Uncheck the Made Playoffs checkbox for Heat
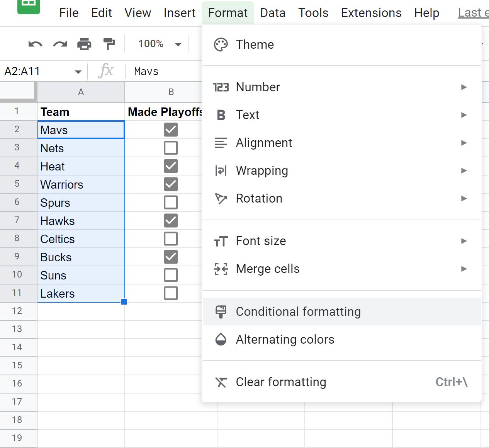This screenshot has width=489, height=448. [171, 165]
